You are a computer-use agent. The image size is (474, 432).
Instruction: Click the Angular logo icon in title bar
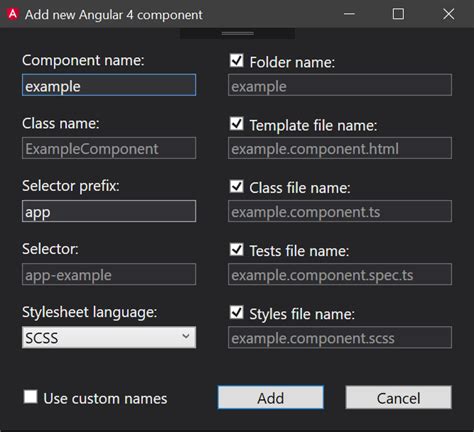[13, 14]
